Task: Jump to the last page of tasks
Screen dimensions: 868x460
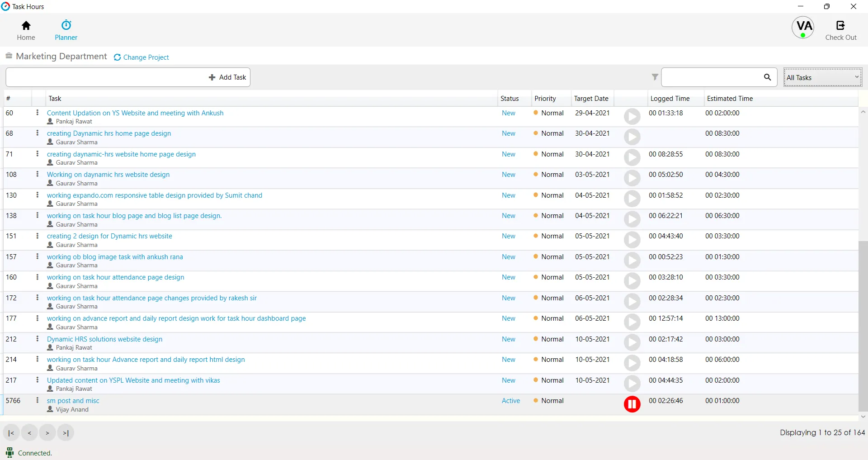Action: [x=66, y=433]
